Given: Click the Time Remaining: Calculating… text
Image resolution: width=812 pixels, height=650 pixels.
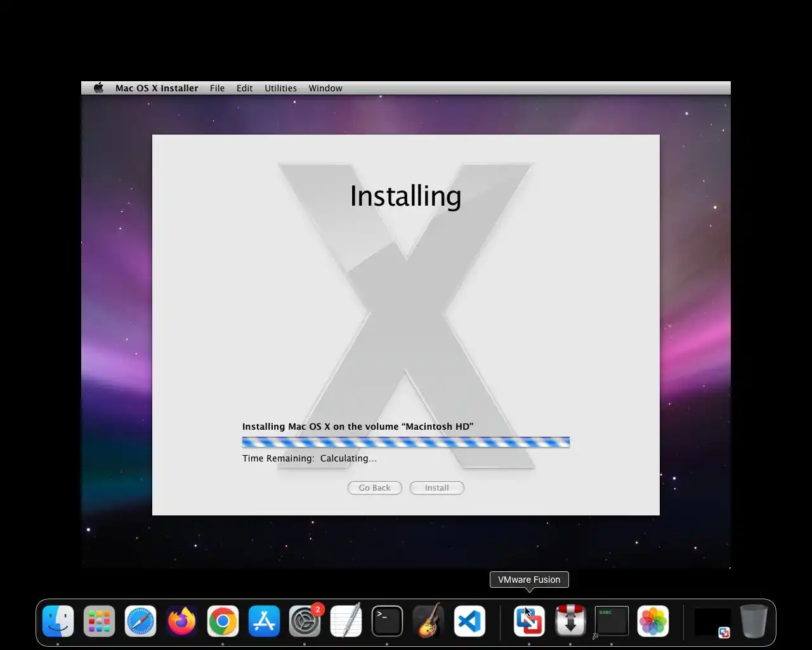Looking at the screenshot, I should [310, 458].
